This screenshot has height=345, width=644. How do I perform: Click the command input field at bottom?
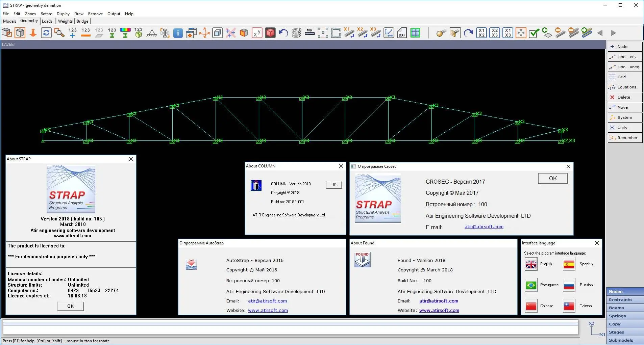pyautogui.click(x=291, y=330)
